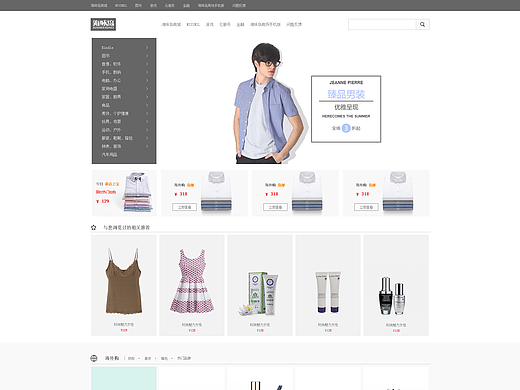The image size is (520, 390).
Task: Select 汽车用品 in the category sidebar
Action: (109, 155)
